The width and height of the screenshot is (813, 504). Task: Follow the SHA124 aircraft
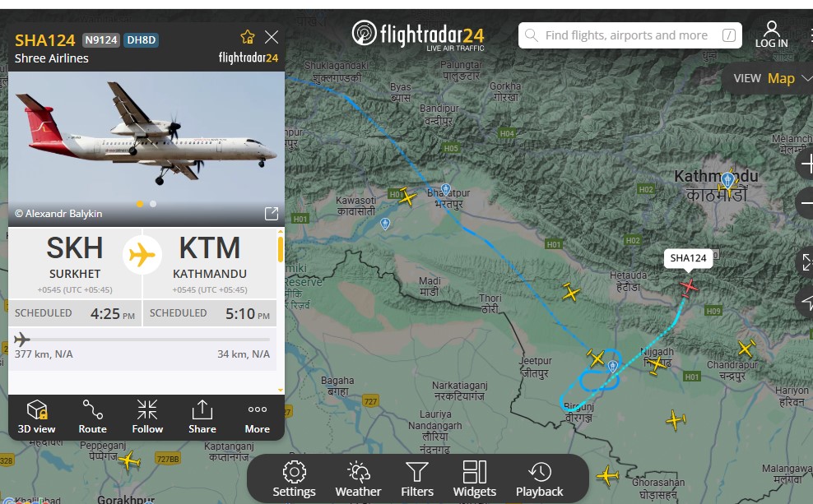tap(147, 417)
